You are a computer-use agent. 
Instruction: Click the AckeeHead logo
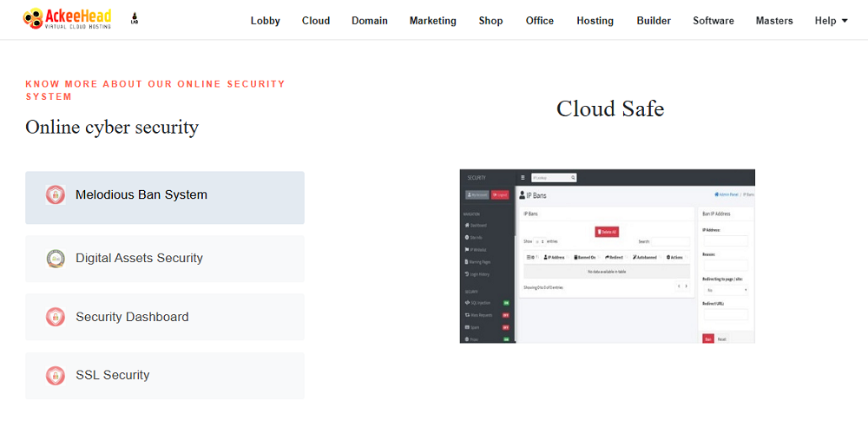click(x=67, y=19)
